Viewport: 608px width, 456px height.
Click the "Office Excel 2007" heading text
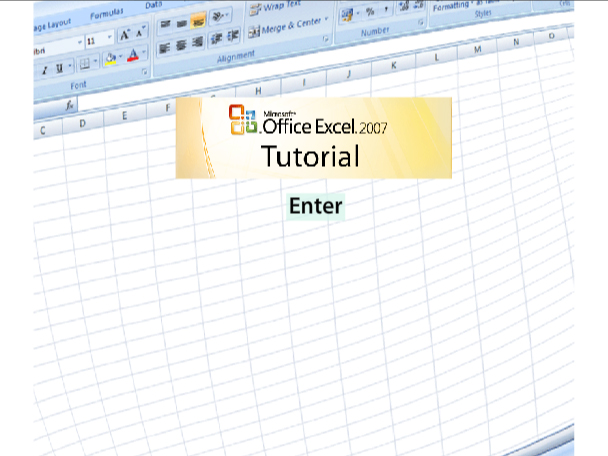coord(325,127)
